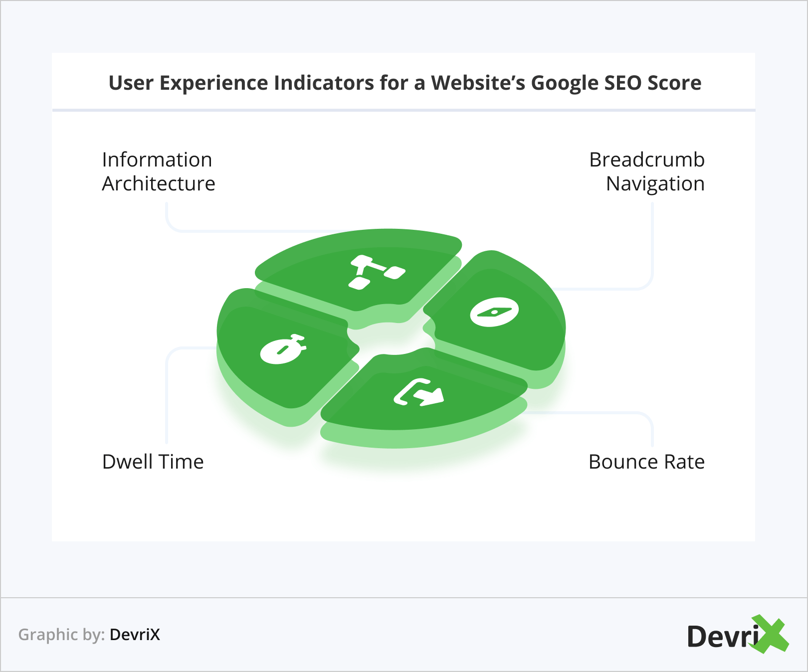Click the connector line below Breadcrumb Navigation

[652, 249]
